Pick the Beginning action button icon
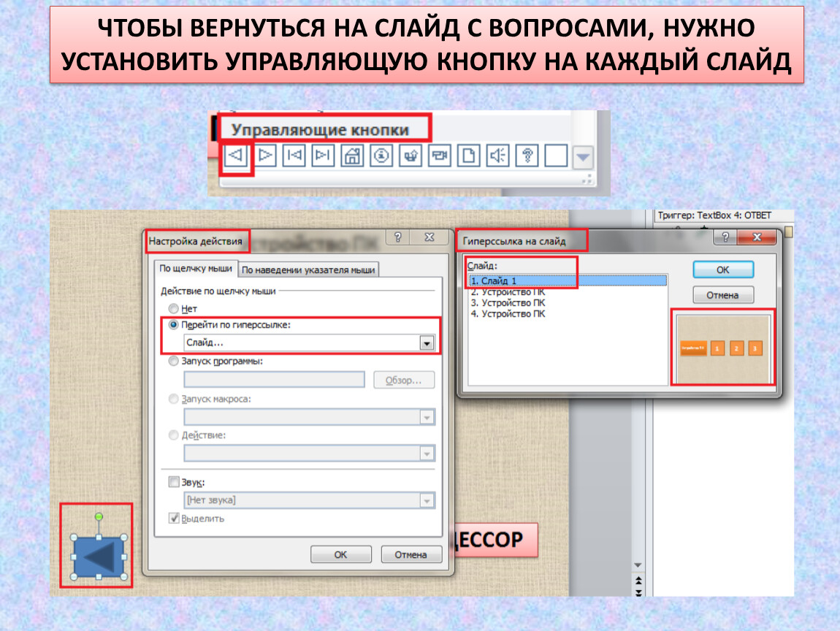This screenshot has height=631, width=840. (294, 156)
